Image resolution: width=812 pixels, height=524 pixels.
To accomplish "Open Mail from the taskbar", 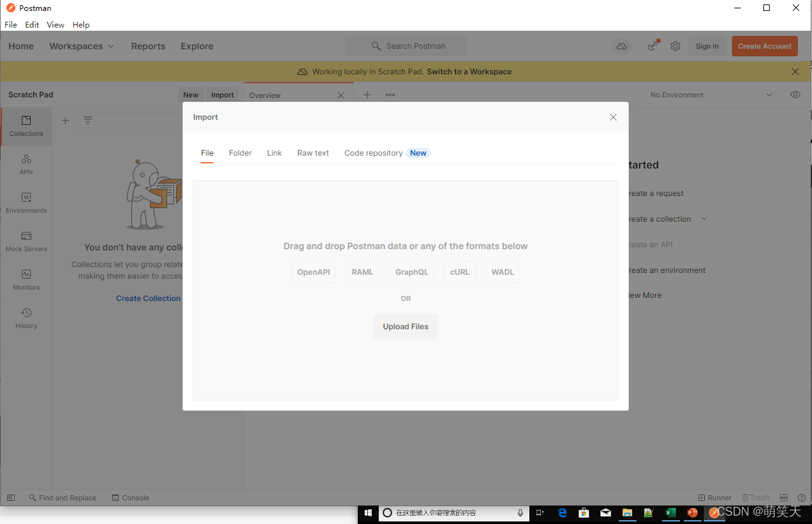I will [x=606, y=513].
